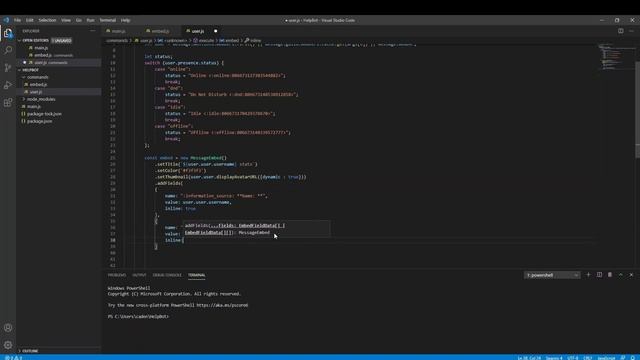Open the File menu

[18, 20]
